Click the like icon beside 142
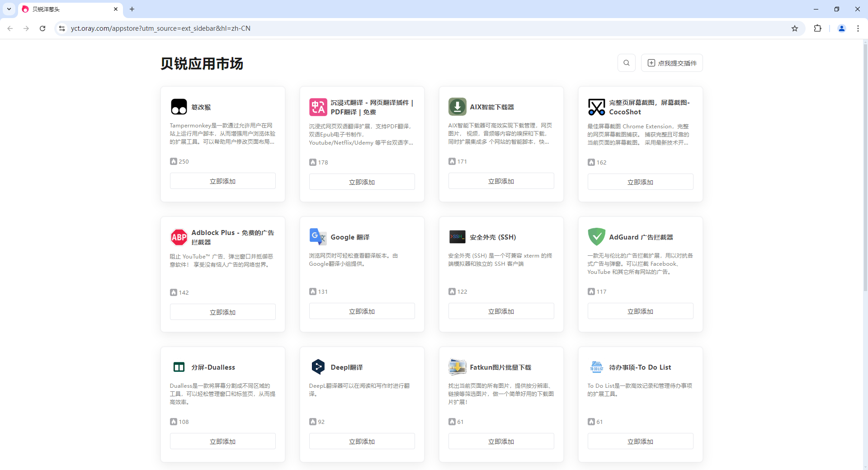 [174, 292]
